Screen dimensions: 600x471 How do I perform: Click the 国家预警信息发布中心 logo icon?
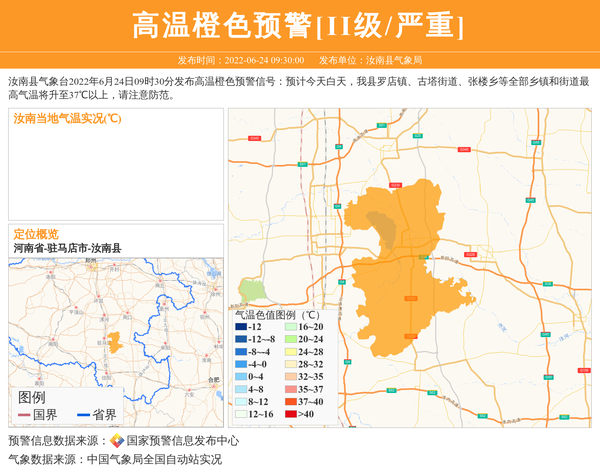(x=117, y=441)
